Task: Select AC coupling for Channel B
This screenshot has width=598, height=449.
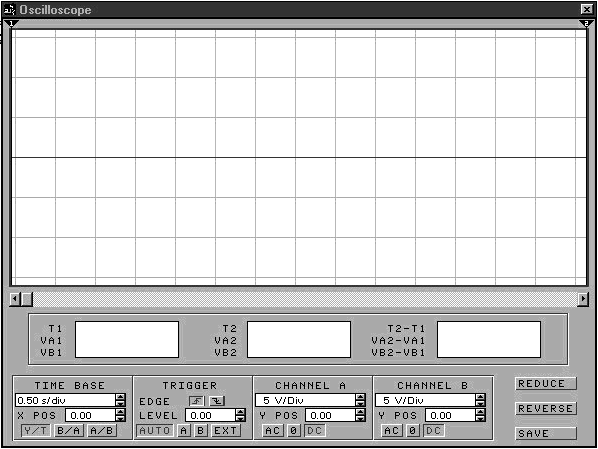Action: tap(392, 431)
